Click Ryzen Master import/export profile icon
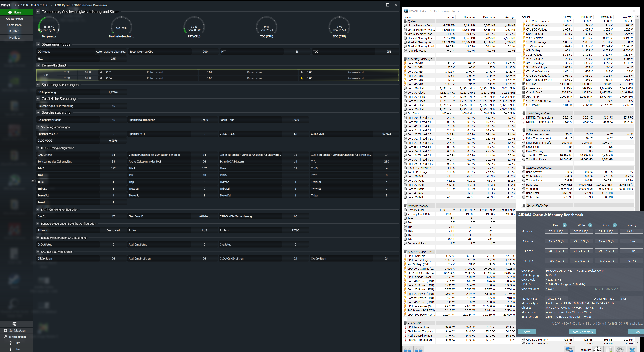 [14, 324]
